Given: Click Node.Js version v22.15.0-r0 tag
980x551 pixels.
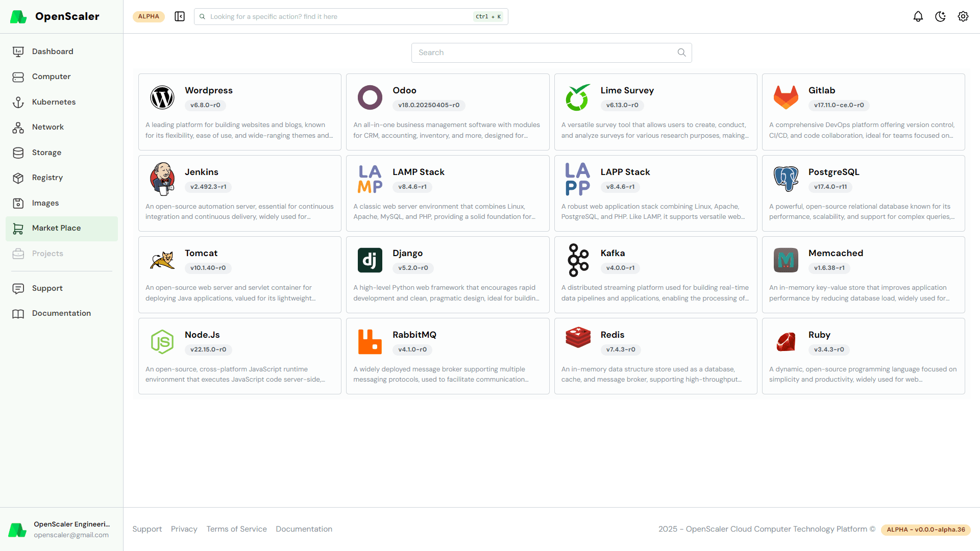Looking at the screenshot, I should (208, 349).
